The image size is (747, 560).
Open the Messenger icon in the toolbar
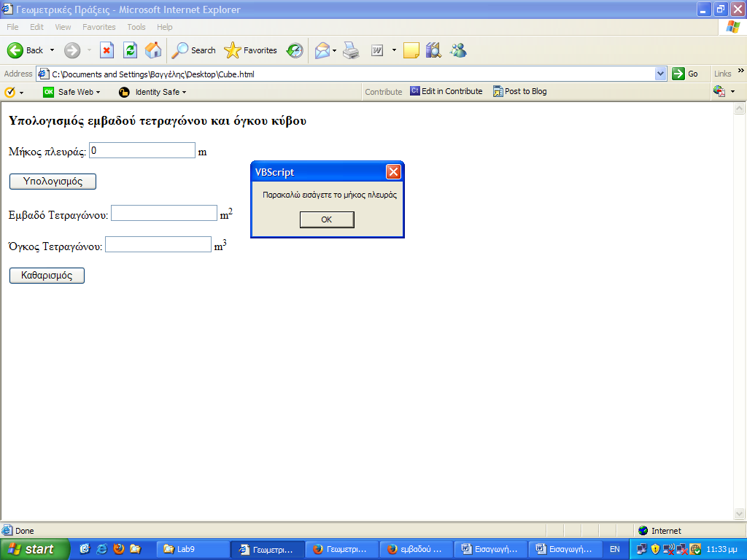click(x=458, y=50)
